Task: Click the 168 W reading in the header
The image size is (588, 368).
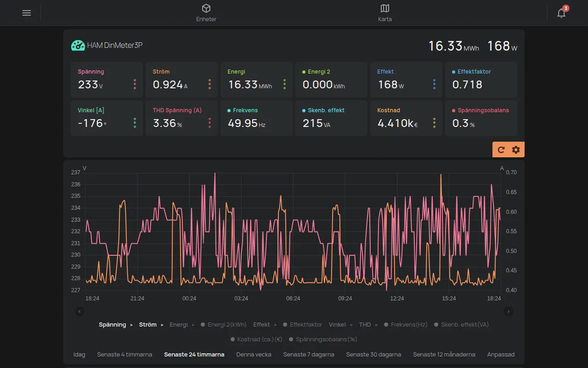Action: point(502,46)
